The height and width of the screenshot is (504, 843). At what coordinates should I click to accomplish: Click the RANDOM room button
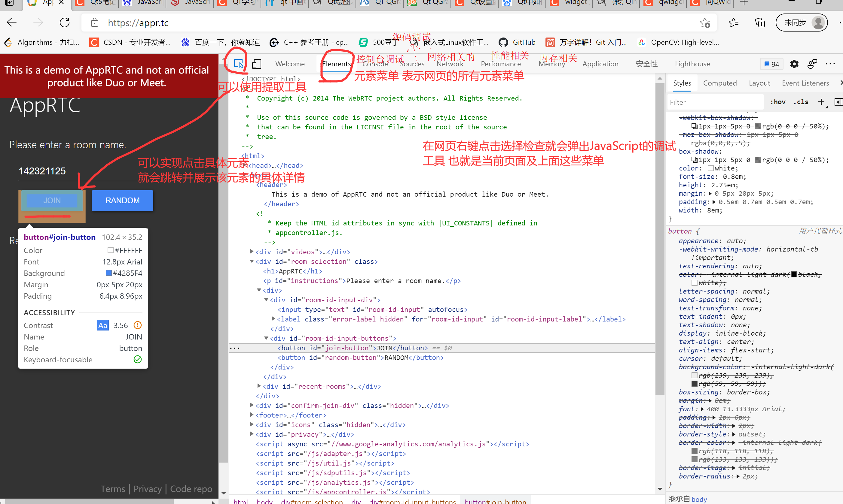122,201
